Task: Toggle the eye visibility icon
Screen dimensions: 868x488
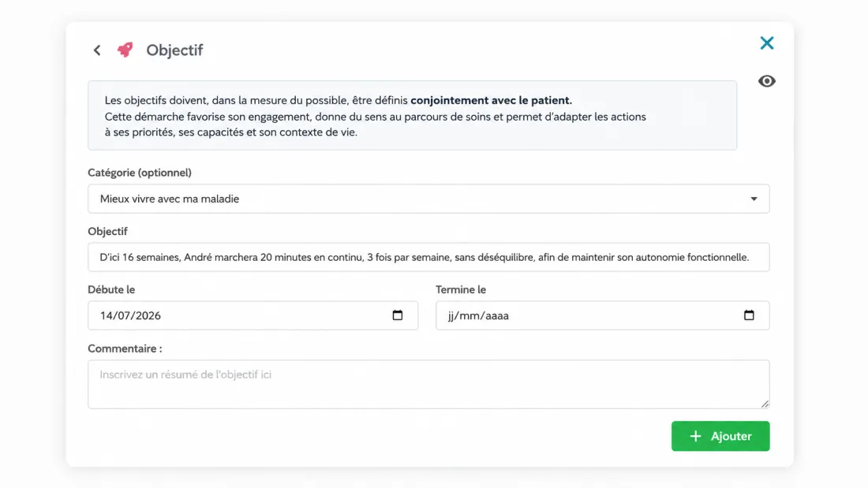Action: (767, 81)
